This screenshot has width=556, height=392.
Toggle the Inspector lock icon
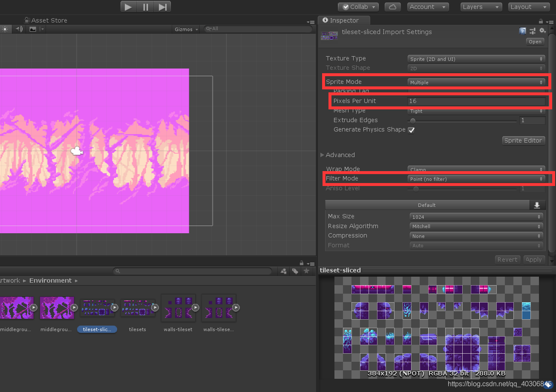pyautogui.click(x=541, y=21)
